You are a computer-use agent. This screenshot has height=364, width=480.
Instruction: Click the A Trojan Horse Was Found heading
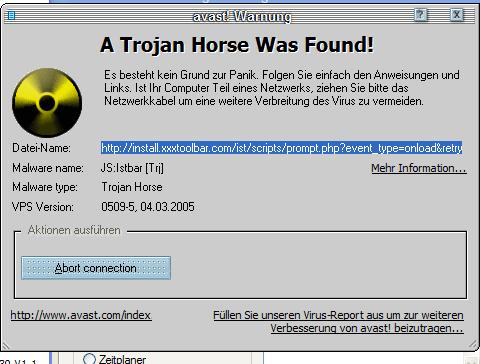coord(237,44)
